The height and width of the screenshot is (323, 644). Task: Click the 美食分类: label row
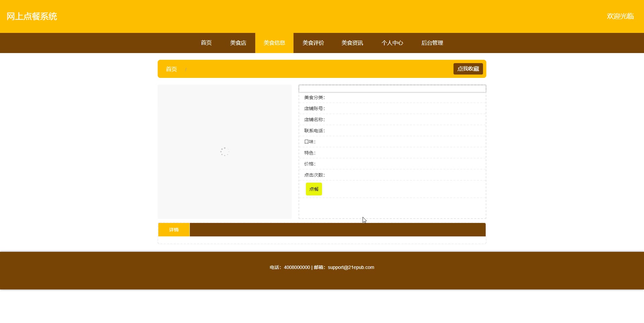pos(392,97)
